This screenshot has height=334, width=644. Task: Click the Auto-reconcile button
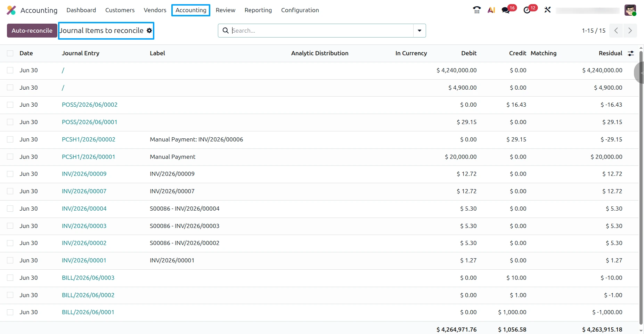coord(32,31)
